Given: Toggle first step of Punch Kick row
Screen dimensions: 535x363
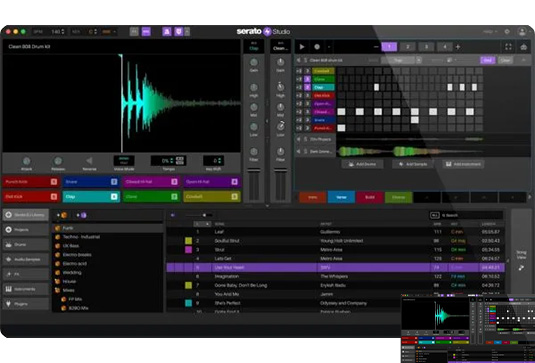Looking at the screenshot, I should [341, 128].
